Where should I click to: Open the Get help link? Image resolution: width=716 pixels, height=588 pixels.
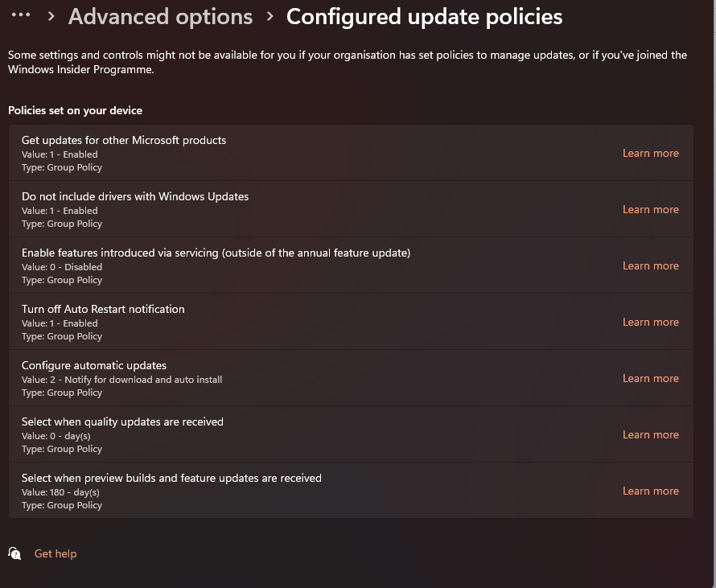[x=56, y=553]
